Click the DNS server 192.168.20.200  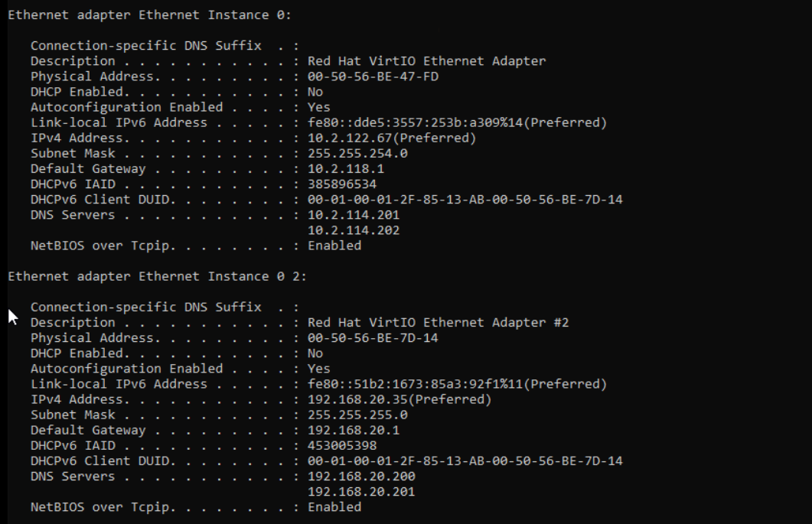tap(361, 477)
